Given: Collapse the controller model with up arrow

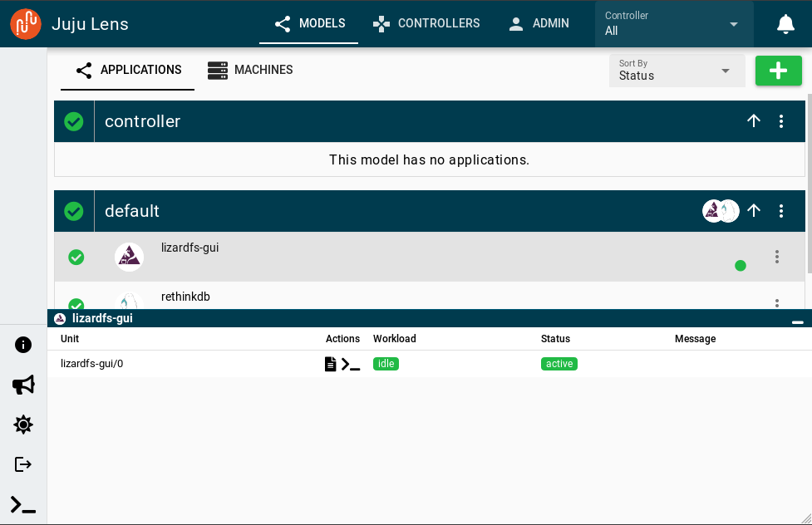Looking at the screenshot, I should click(x=754, y=121).
